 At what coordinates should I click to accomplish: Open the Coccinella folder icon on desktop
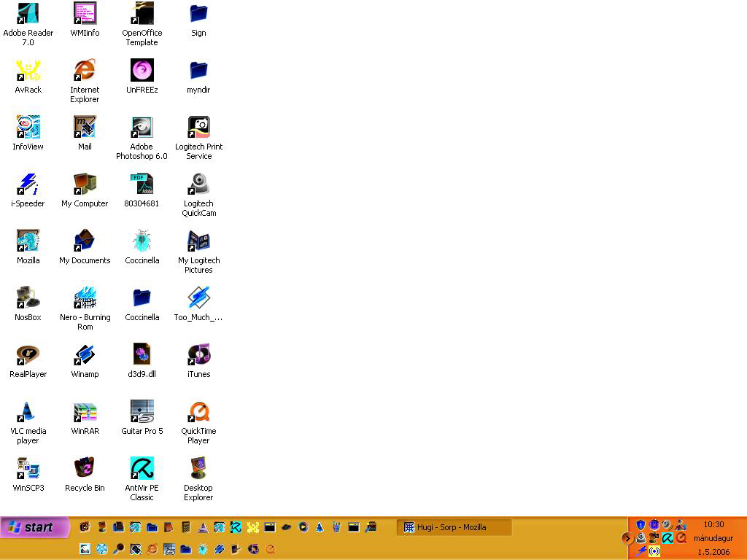coord(142,304)
